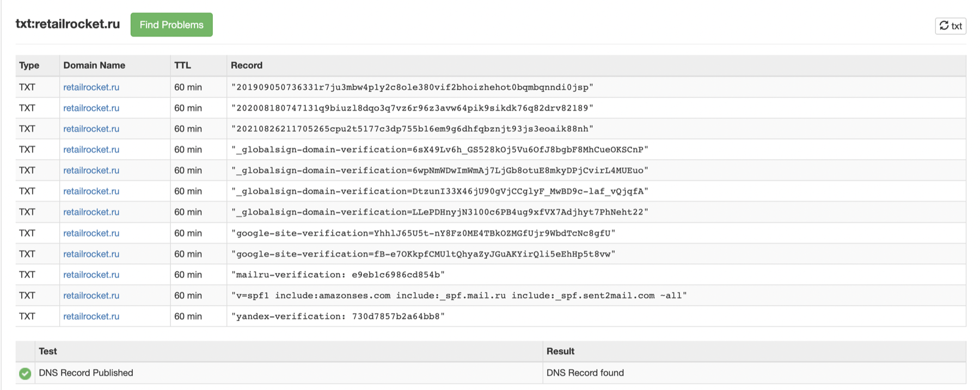Click the DNS Record Published test name
980x390 pixels.
(86, 373)
